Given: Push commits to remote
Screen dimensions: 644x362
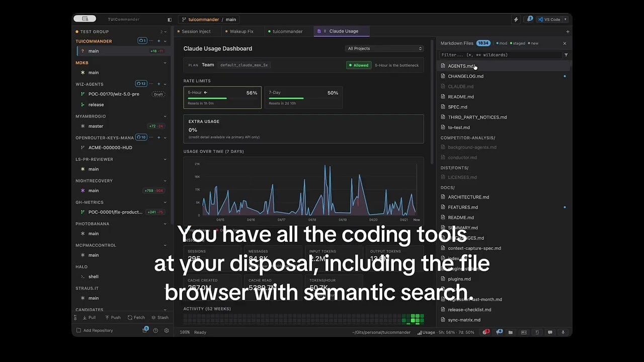Looking at the screenshot, I should [x=113, y=318].
